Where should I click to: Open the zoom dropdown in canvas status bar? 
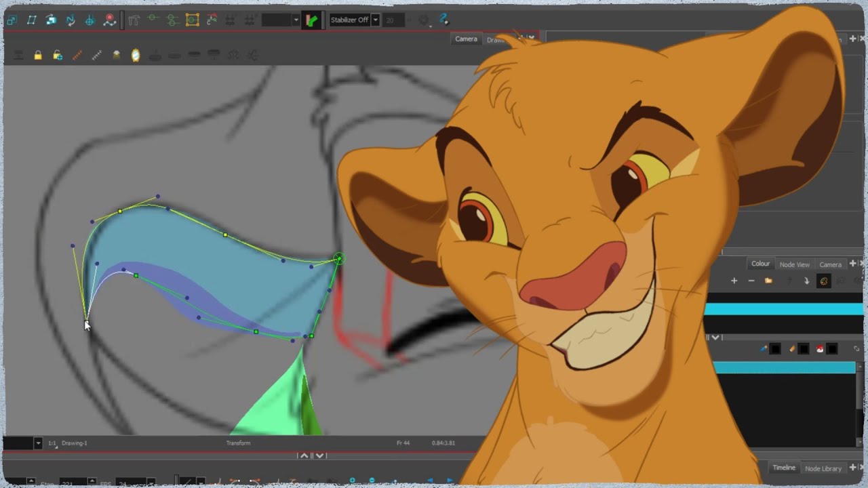38,443
